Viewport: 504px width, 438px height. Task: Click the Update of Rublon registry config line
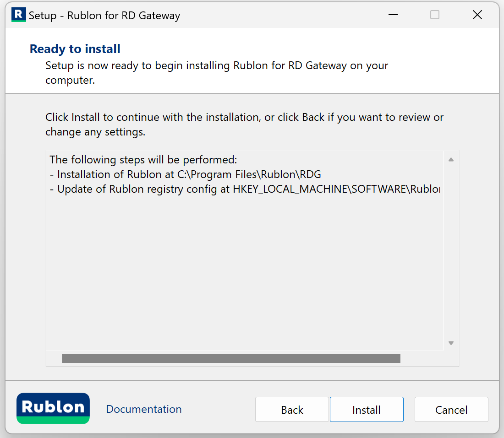click(x=245, y=189)
